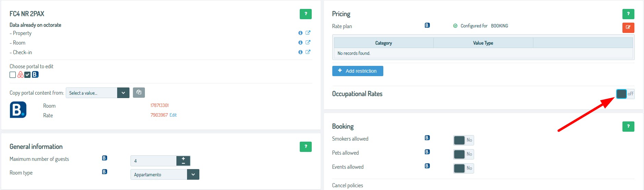644x190 pixels.
Task: Turn on the Occupational Rates switch
Action: [x=625, y=94]
